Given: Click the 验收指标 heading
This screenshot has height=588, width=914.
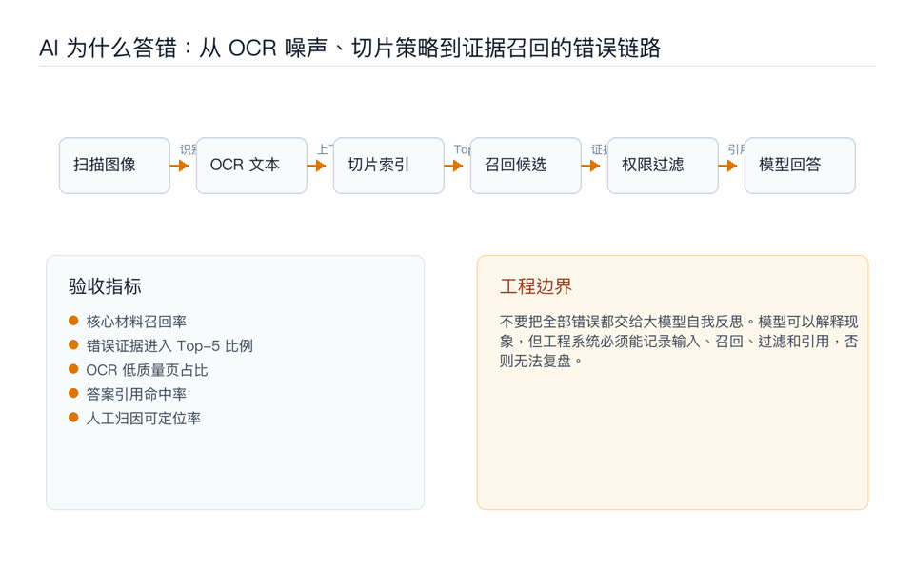Looking at the screenshot, I should click(x=105, y=286).
